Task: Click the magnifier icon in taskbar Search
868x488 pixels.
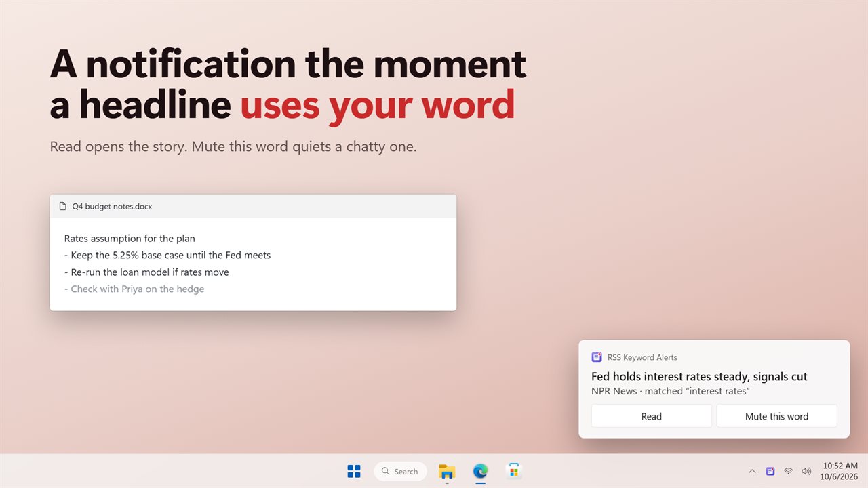Action: tap(385, 471)
